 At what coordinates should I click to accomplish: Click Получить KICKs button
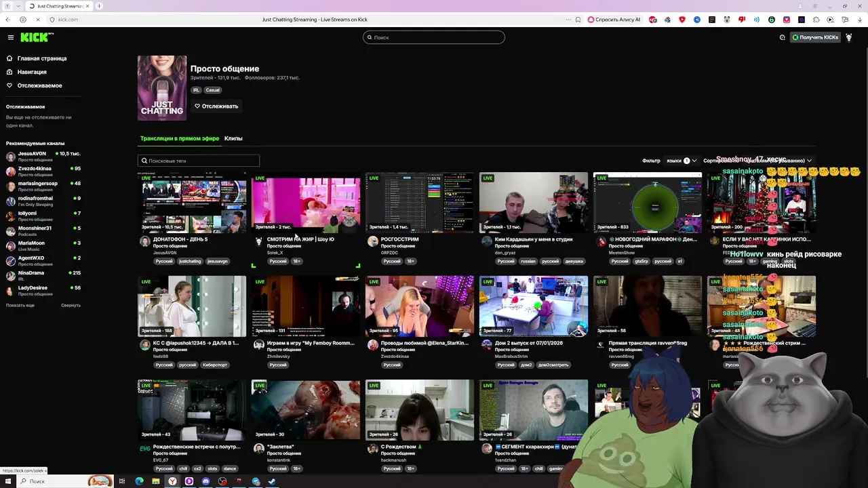tap(816, 37)
